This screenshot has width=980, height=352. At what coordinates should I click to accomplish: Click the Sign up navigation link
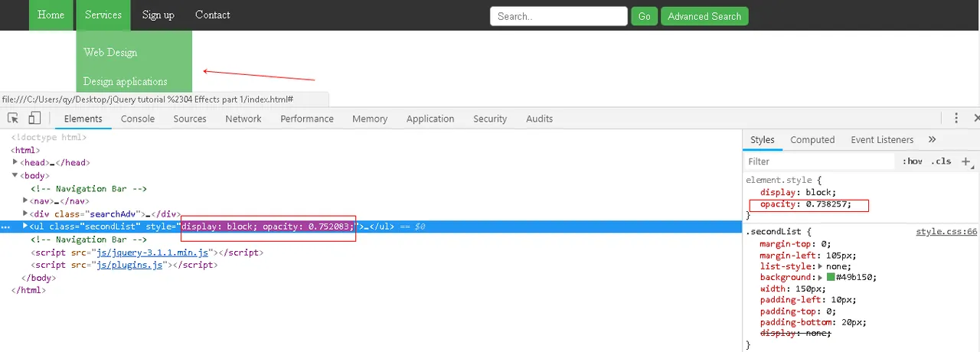coord(158,15)
